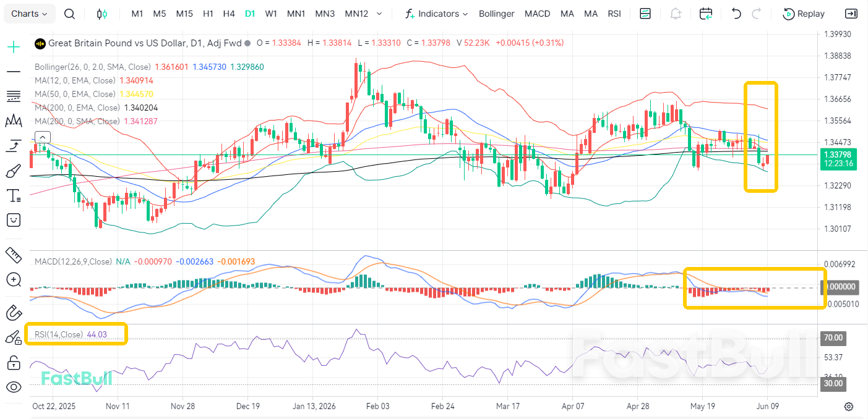Click the symbol search magnifier icon

click(70, 14)
